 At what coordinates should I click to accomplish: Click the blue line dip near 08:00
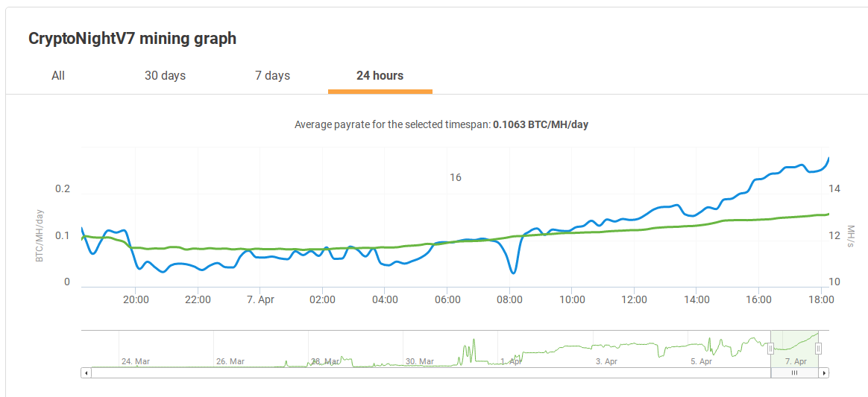514,271
